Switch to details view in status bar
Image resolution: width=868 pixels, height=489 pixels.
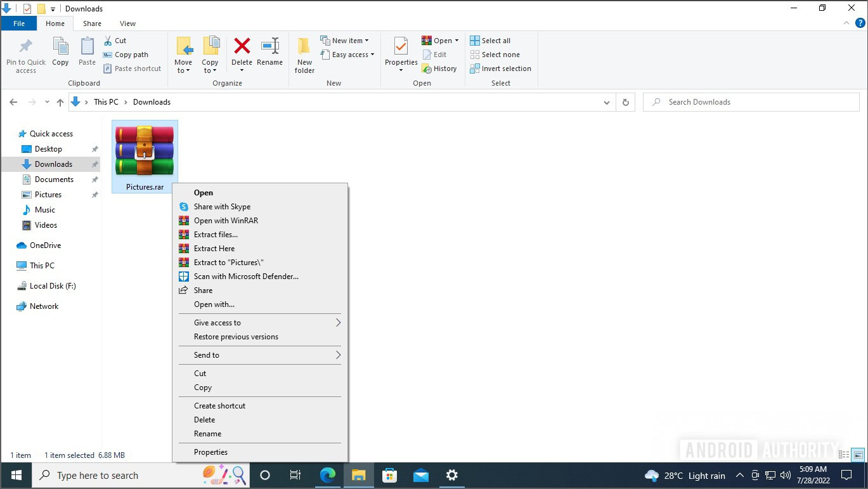click(844, 455)
